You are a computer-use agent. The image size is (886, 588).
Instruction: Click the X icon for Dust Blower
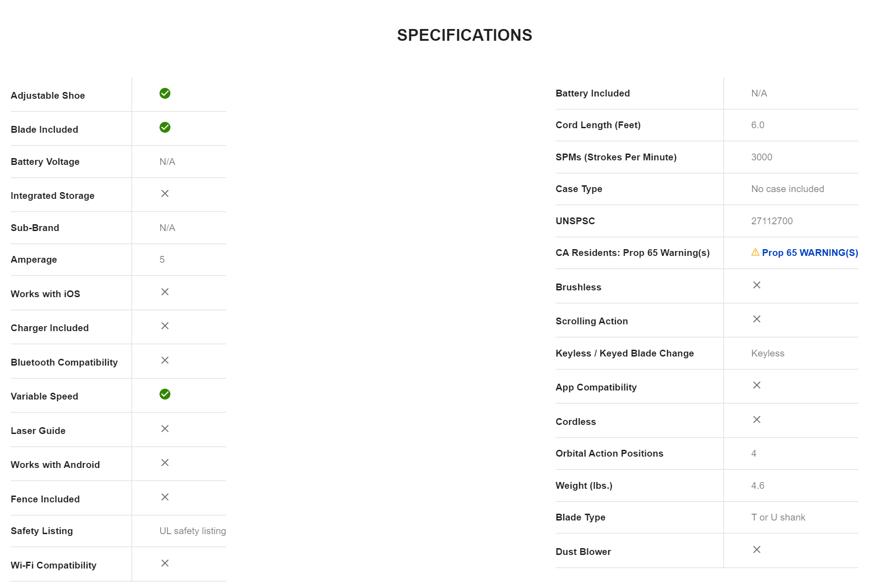click(757, 549)
